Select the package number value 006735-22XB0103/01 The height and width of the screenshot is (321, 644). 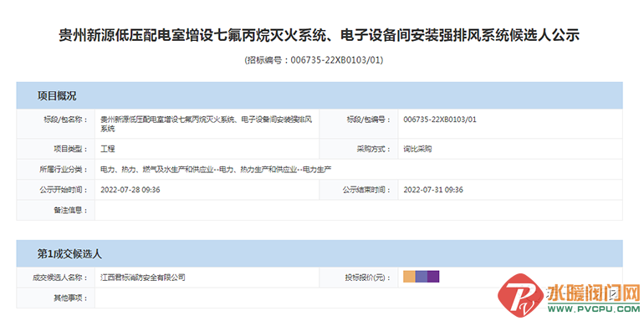[439, 120]
